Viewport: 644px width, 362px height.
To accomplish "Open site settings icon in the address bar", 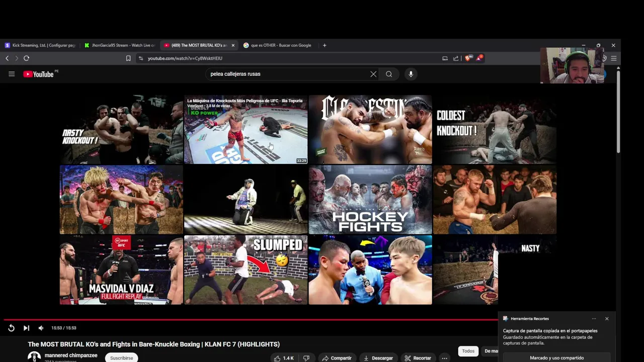I will coord(141,58).
